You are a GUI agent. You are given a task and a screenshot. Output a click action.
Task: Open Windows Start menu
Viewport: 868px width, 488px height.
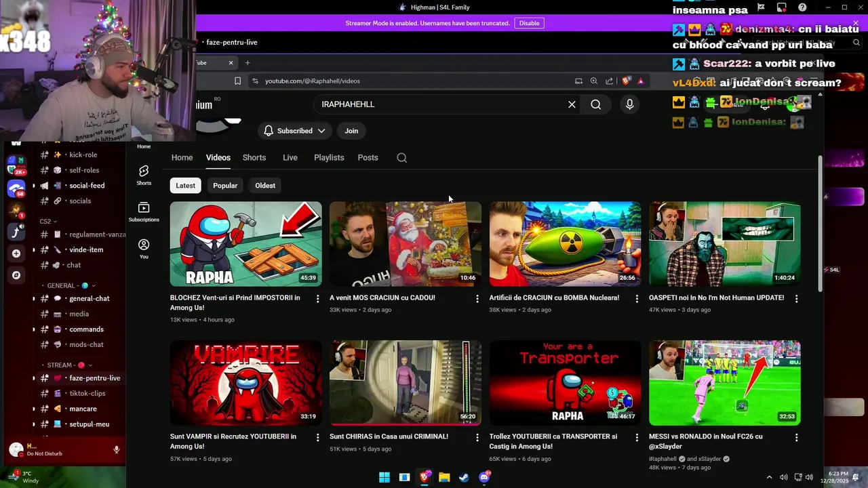pos(384,477)
